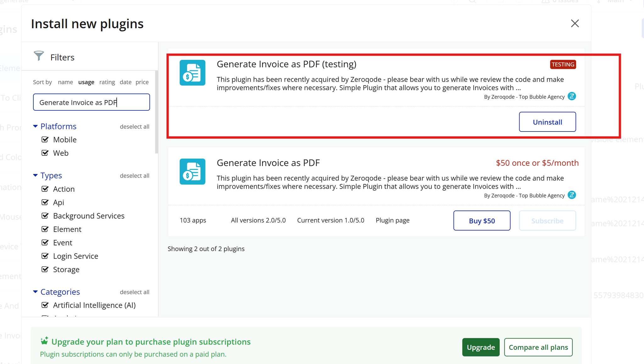Click Zeroqode badge on paid plugin
The image size is (644, 364).
tap(572, 195)
